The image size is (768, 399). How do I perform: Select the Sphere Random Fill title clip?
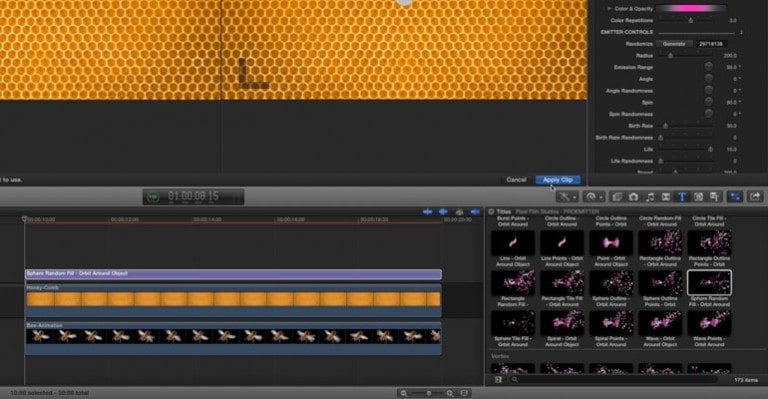point(233,274)
